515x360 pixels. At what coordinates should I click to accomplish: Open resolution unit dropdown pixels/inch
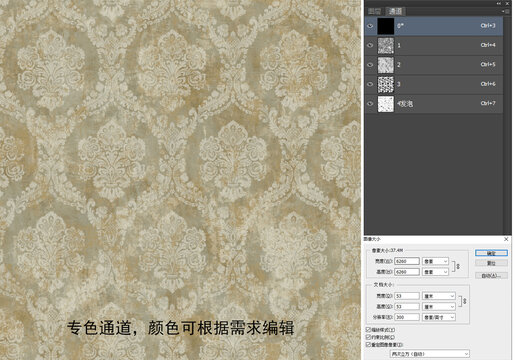coord(439,317)
